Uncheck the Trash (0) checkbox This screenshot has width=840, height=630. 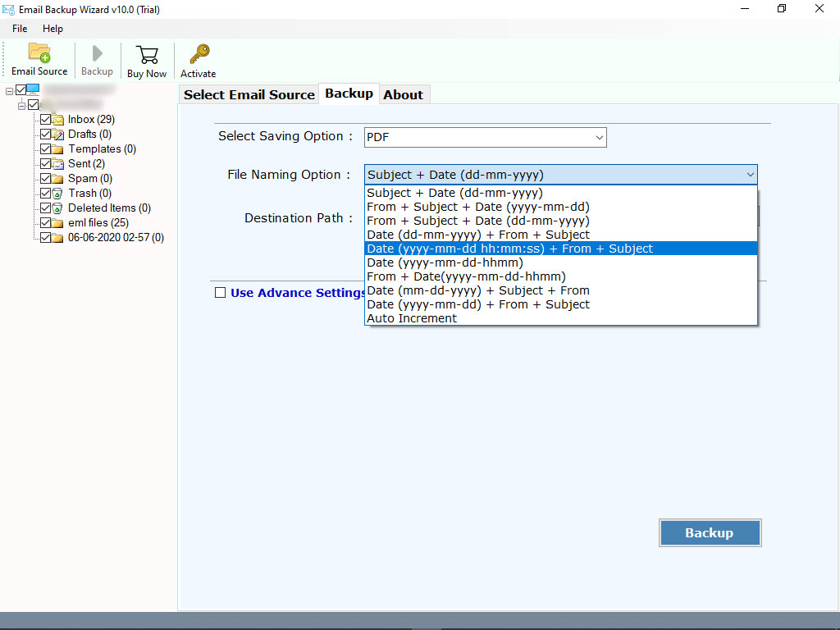point(46,193)
